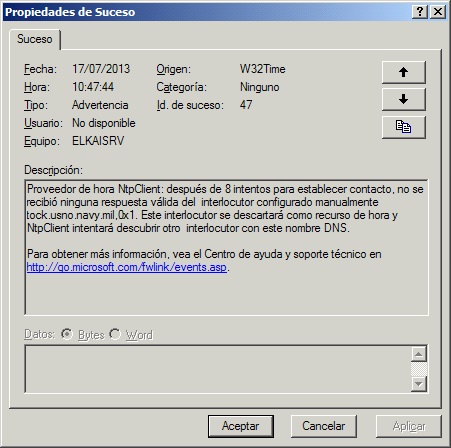Click the ELKAISRV computer name
Viewport: 451px width, 448px height.
click(98, 141)
